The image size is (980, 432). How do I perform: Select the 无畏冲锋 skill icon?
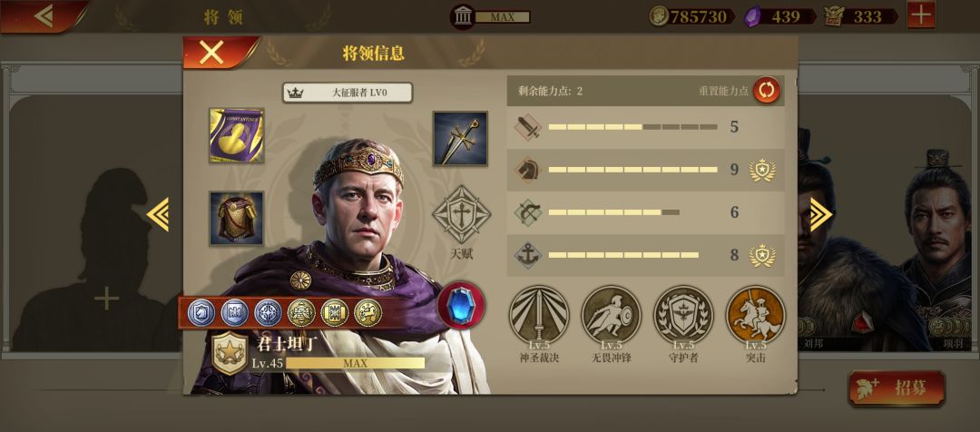pyautogui.click(x=611, y=315)
